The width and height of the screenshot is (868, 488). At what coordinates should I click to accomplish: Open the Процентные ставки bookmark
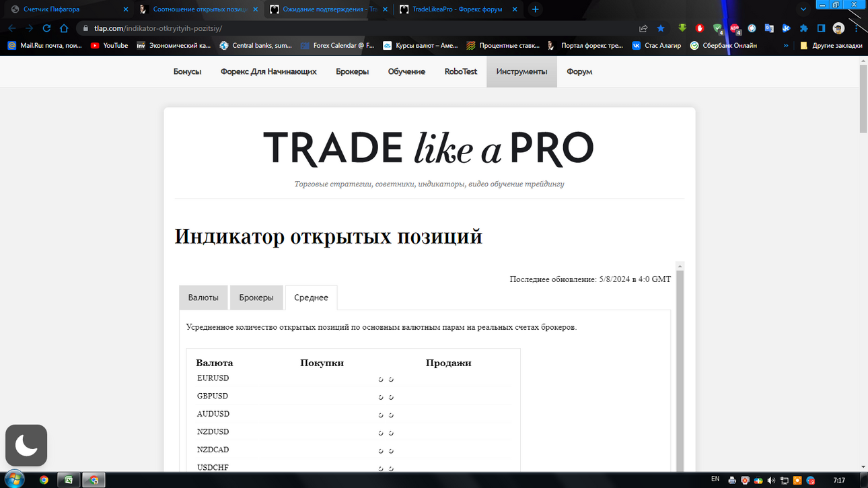coord(503,46)
